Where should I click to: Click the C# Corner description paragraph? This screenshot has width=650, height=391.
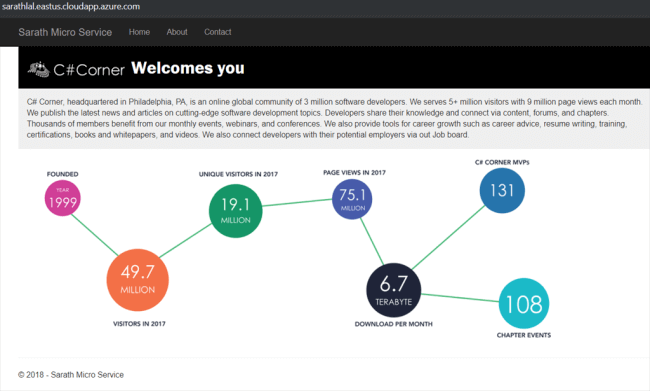[x=334, y=118]
